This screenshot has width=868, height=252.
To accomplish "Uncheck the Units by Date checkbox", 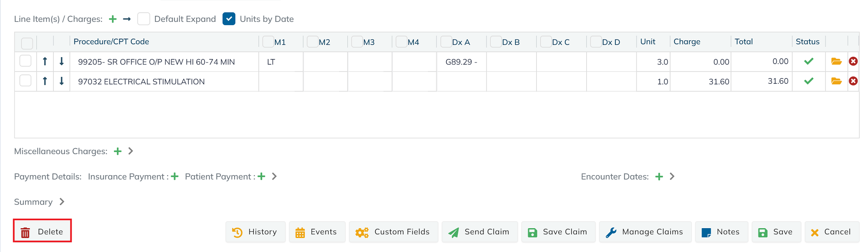I will coord(229,19).
